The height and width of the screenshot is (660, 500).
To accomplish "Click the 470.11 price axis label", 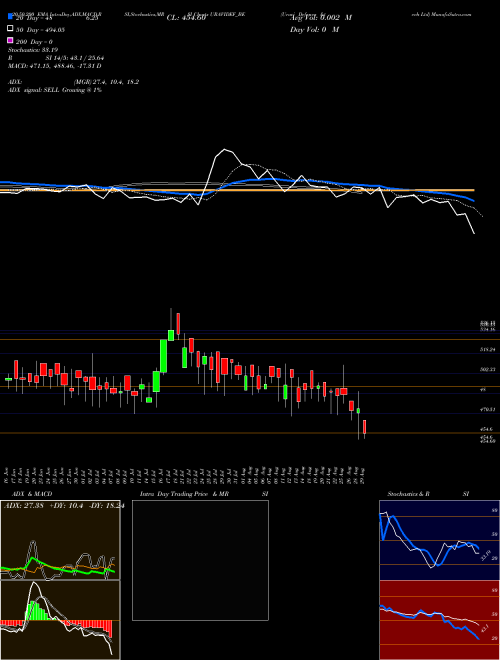I will (487, 409).
